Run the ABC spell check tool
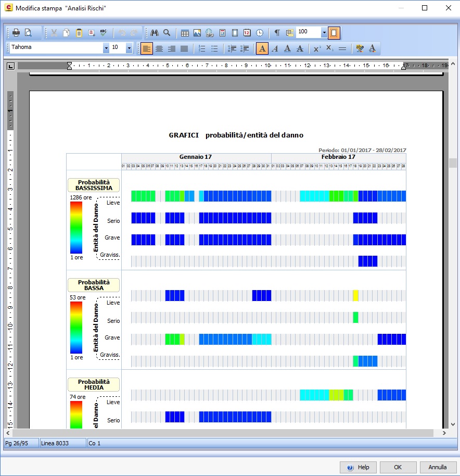The height and width of the screenshot is (476, 460). [x=104, y=33]
